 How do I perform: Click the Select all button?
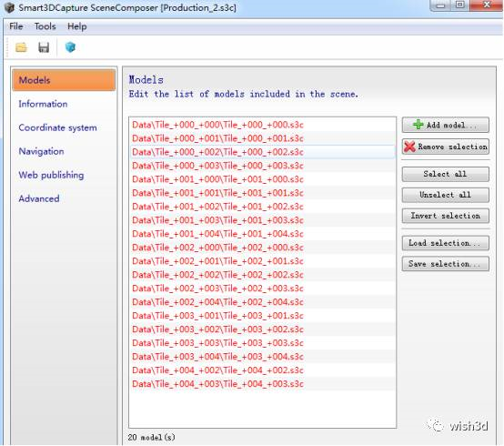(x=446, y=174)
